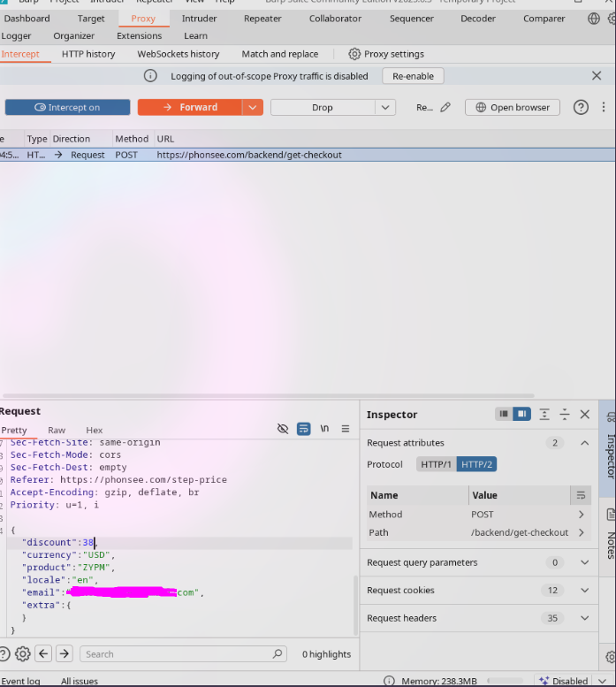Open the Request editor hamburger menu
Screen dimensions: 616x687
[346, 429]
